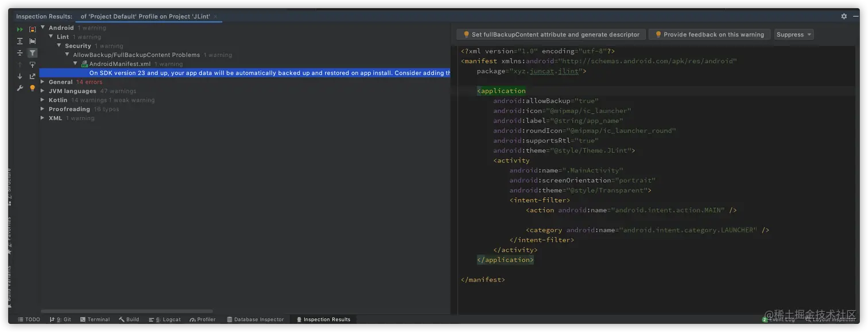
Task: Click the package="xyz.juncat.jlint" line
Action: 532,71
